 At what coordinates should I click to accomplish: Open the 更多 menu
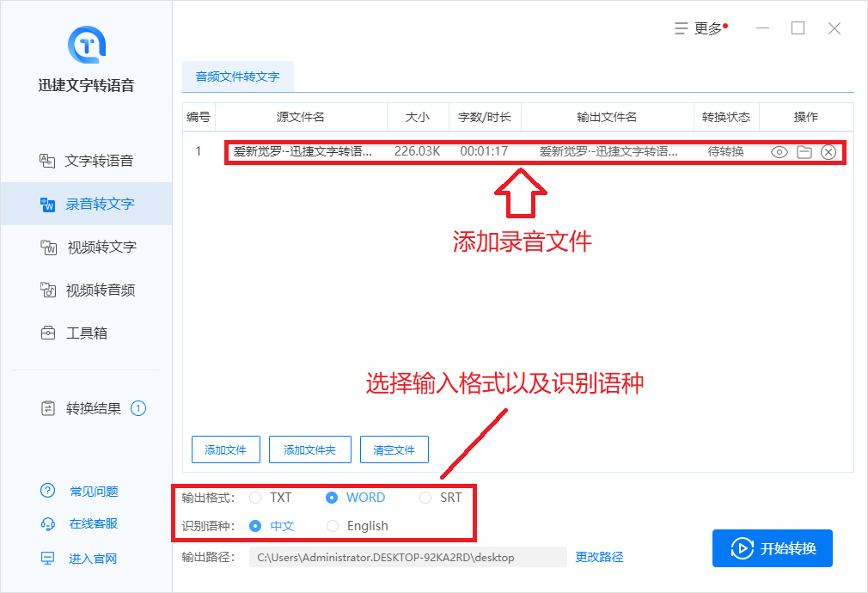[x=700, y=28]
